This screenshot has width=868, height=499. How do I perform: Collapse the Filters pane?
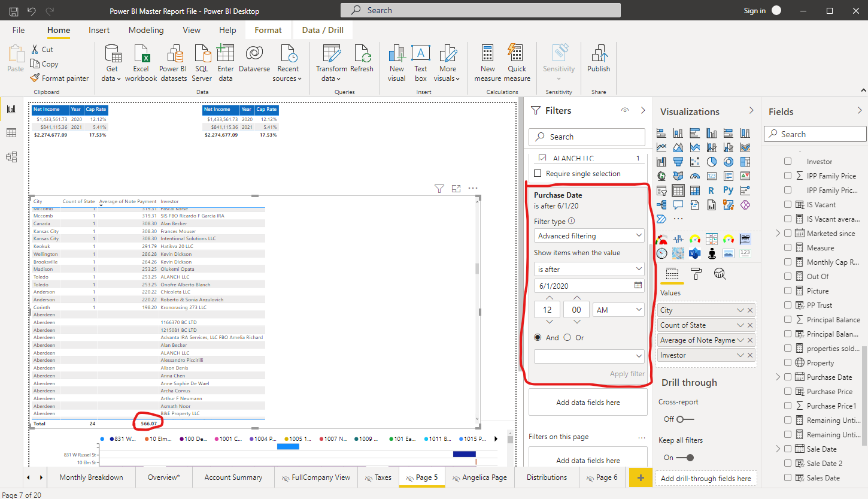pyautogui.click(x=643, y=110)
